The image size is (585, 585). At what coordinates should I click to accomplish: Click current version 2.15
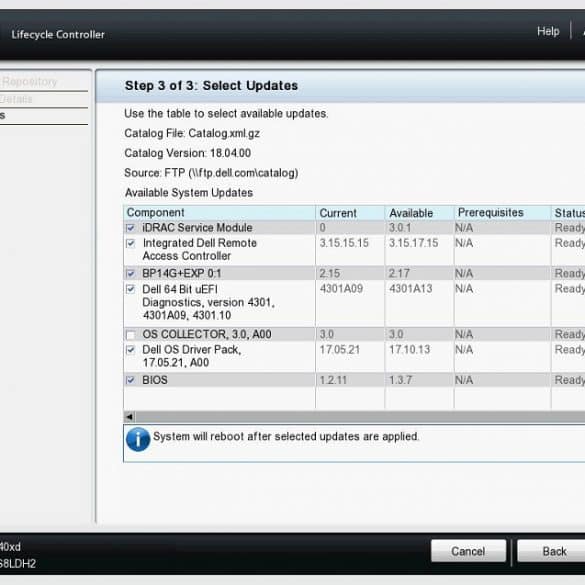329,273
